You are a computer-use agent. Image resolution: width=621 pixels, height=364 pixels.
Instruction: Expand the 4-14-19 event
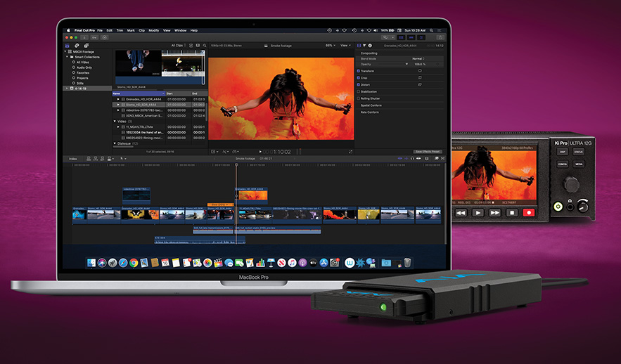pyautogui.click(x=67, y=89)
